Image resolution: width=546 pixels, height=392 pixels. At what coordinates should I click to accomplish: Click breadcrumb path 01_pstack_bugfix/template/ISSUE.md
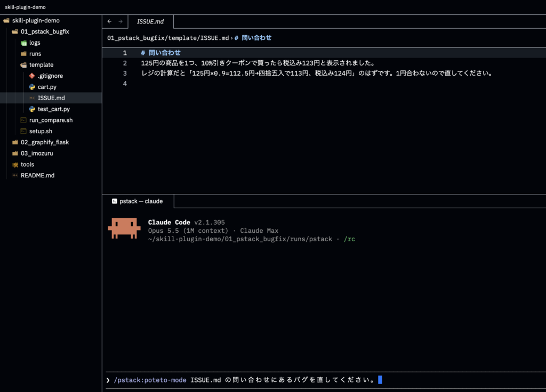[168, 38]
